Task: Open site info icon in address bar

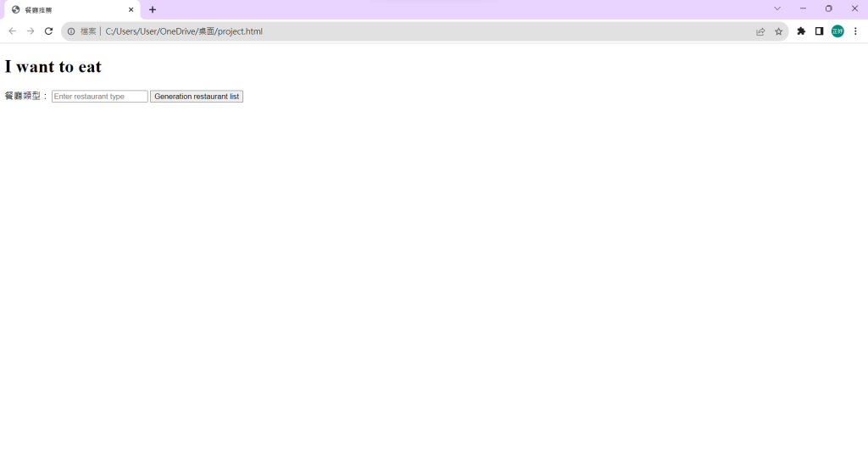Action: tap(71, 31)
